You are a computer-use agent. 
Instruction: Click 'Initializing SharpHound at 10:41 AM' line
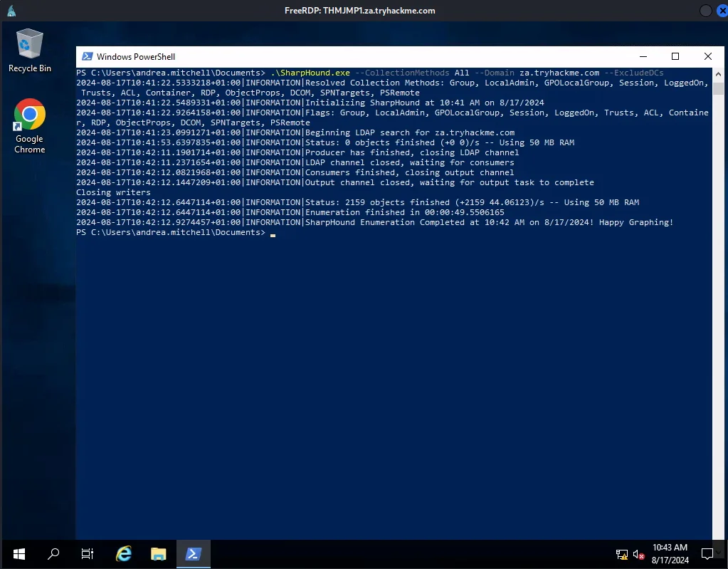(x=310, y=103)
